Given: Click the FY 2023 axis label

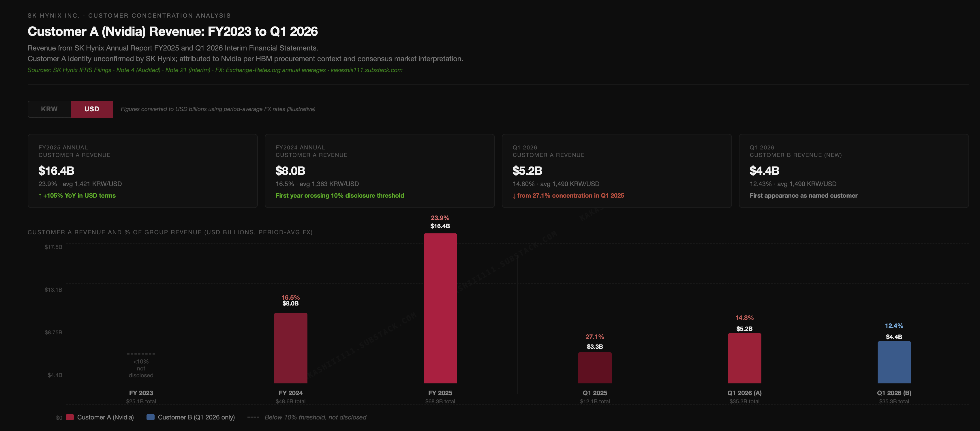Looking at the screenshot, I should [141, 393].
